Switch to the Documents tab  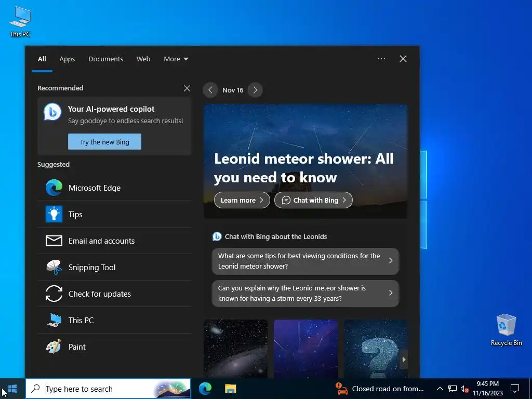click(106, 59)
